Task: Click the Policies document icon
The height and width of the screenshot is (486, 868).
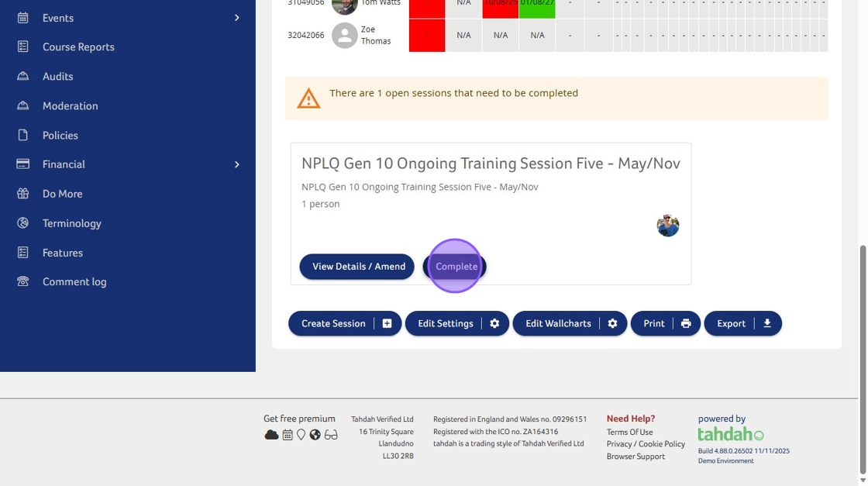Action: click(22, 135)
